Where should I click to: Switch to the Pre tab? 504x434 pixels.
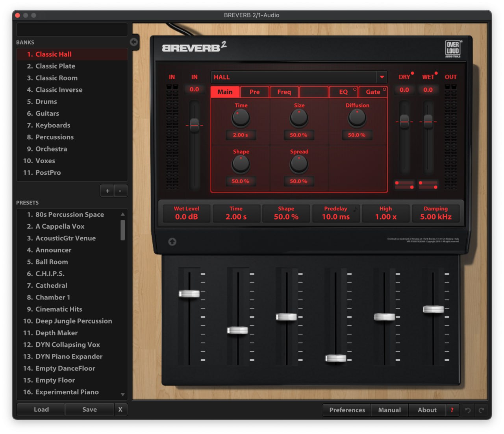click(x=254, y=92)
